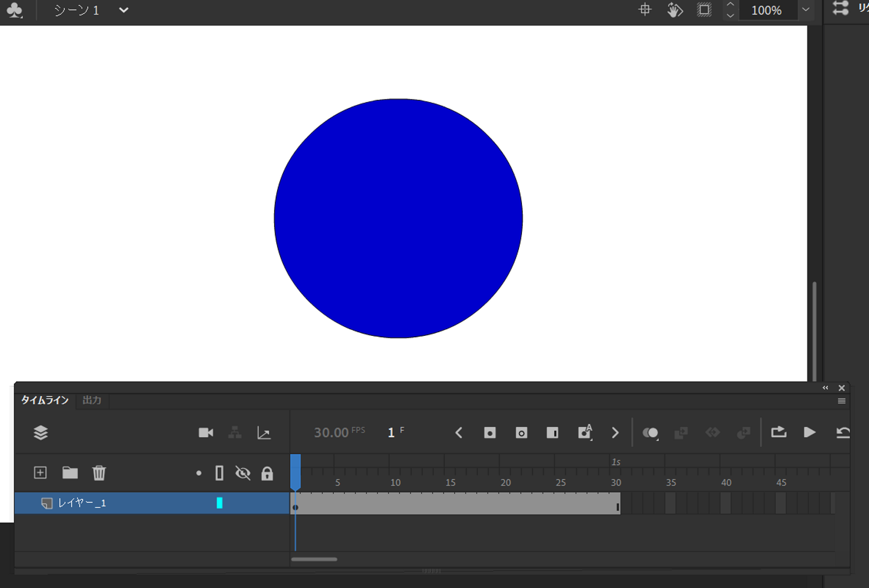The height and width of the screenshot is (588, 869).
Task: Add a new layer
Action: point(40,473)
